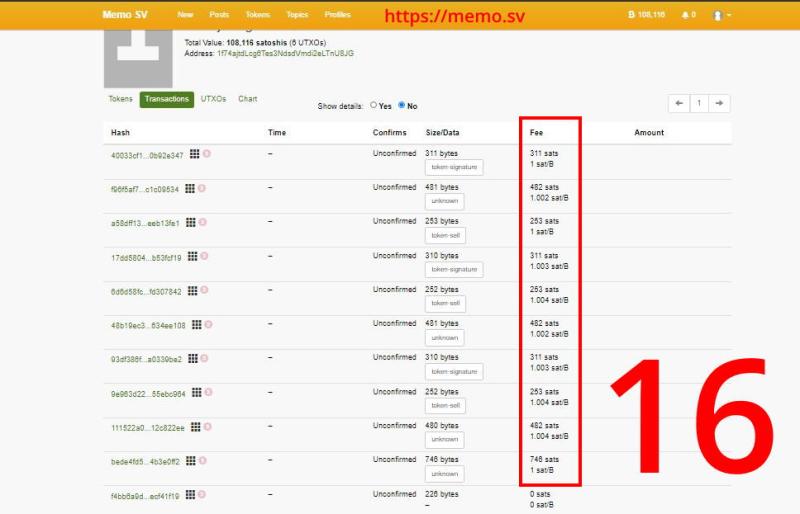Open transaction hash f4bb8a9d...acf41f19
Screen dimensions: 800x514
click(x=145, y=496)
